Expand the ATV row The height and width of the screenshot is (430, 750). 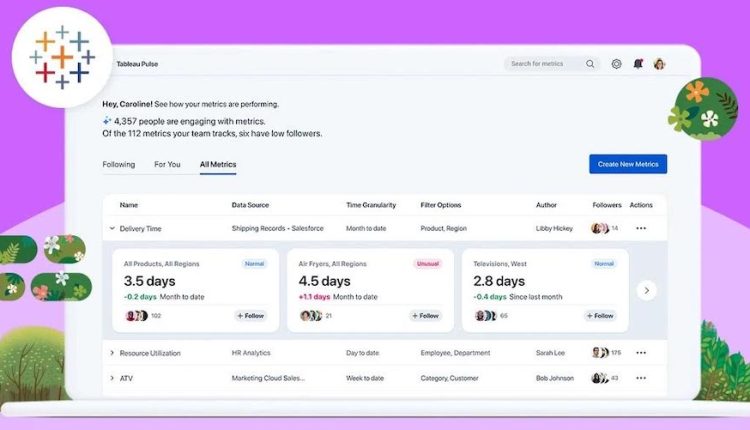point(112,378)
